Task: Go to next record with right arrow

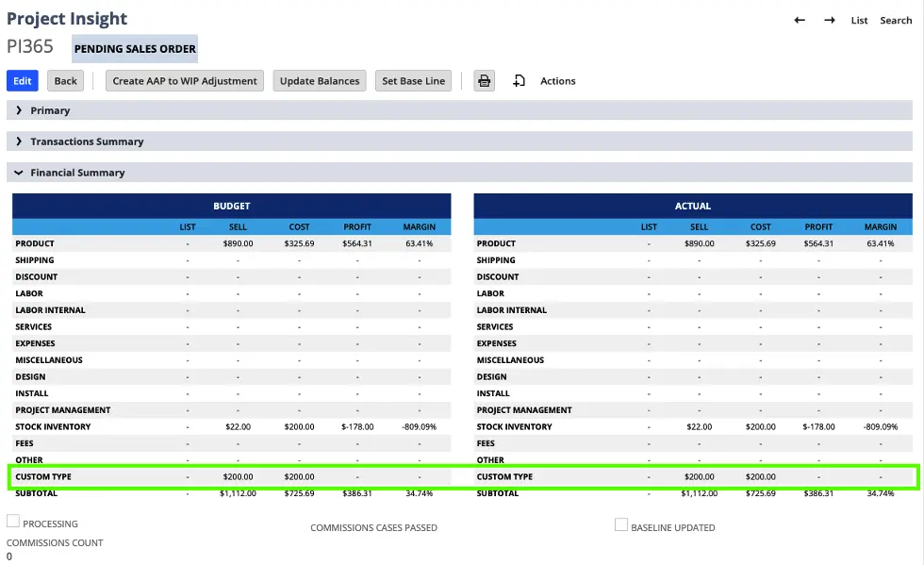Action: click(x=829, y=20)
